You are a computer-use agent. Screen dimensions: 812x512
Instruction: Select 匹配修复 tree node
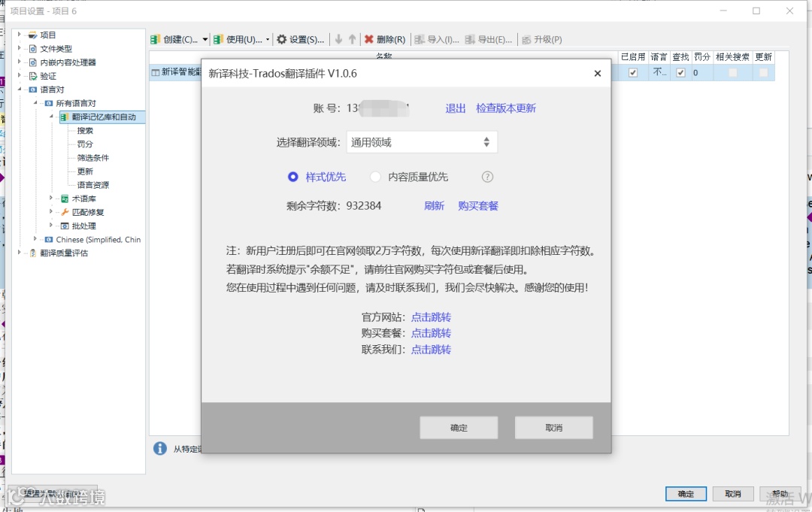click(x=87, y=212)
